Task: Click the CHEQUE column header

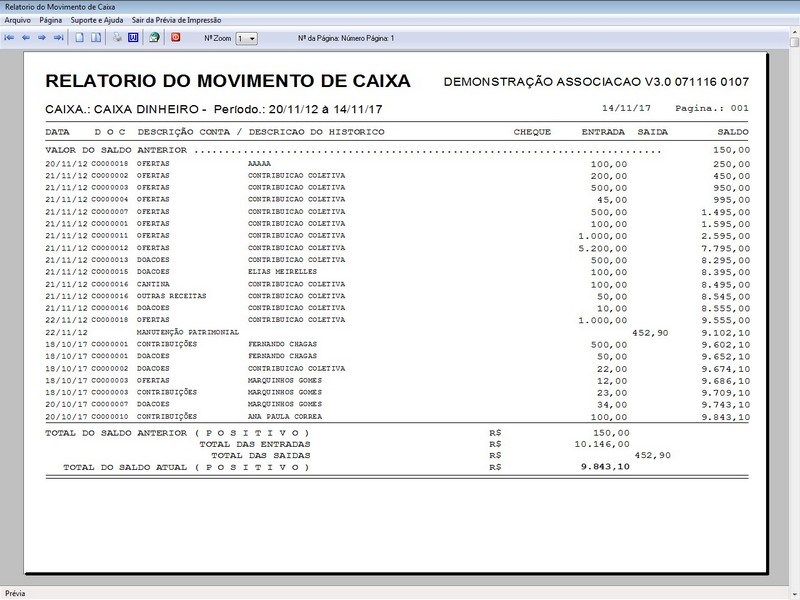Action: pos(532,132)
